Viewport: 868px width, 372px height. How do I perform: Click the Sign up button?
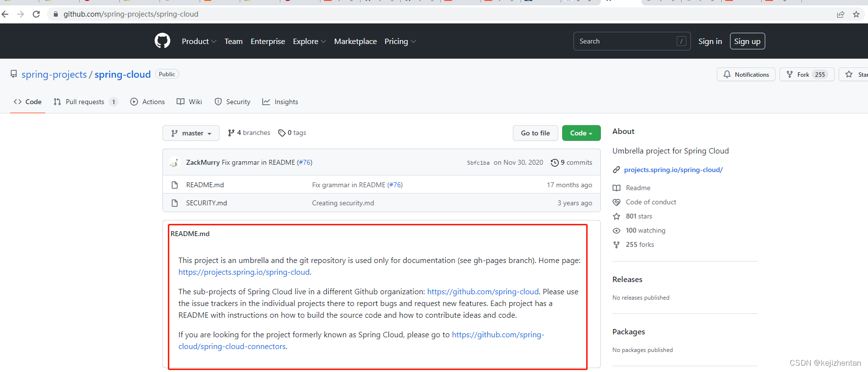pos(747,42)
